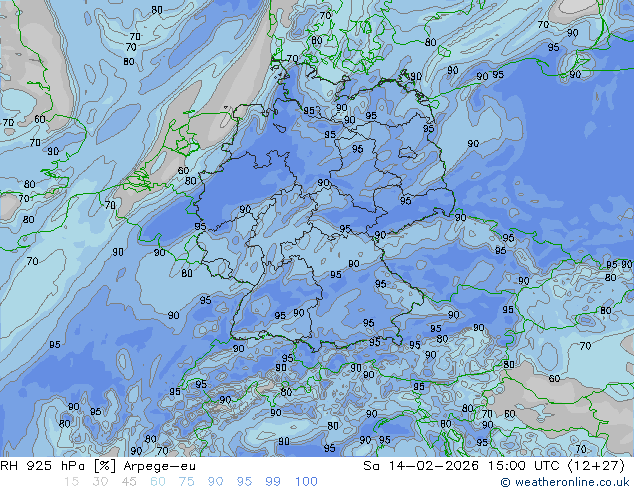The height and width of the screenshot is (490, 634).
Task: Click the 'Arpege-eu' model name label
Action: (x=160, y=466)
